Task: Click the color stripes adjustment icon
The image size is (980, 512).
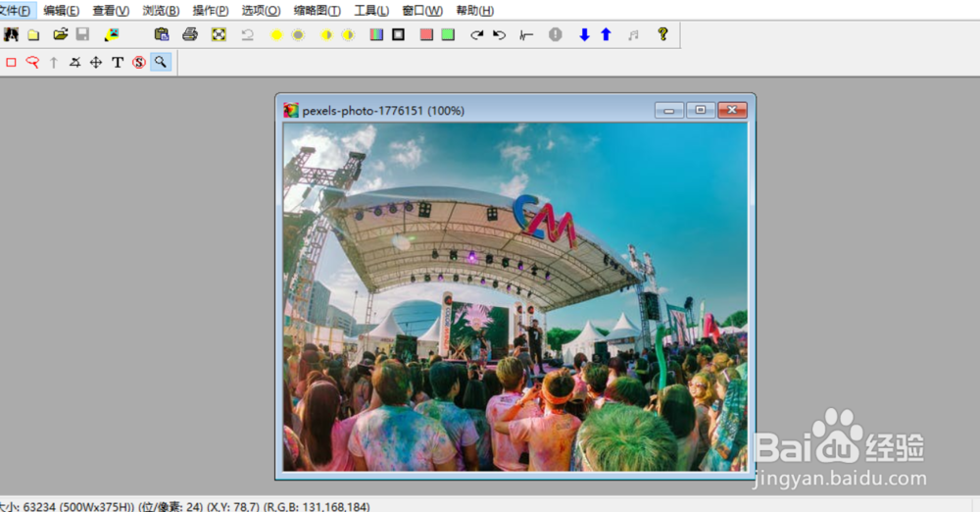Action: point(376,34)
